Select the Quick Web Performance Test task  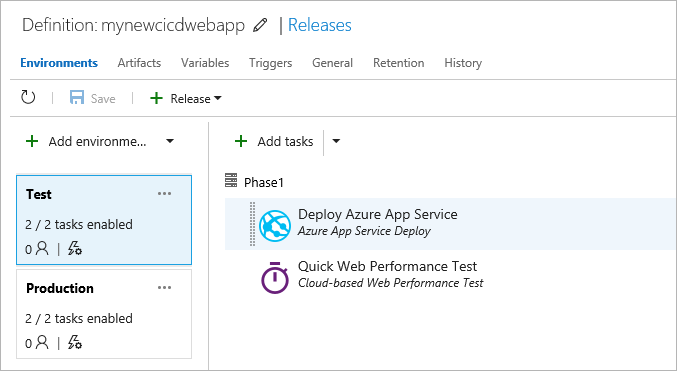point(451,276)
